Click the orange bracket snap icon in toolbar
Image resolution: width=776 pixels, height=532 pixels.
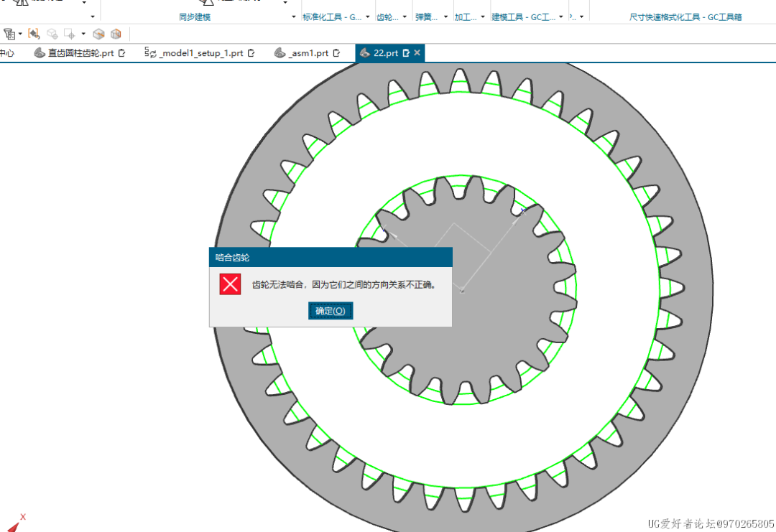34,34
